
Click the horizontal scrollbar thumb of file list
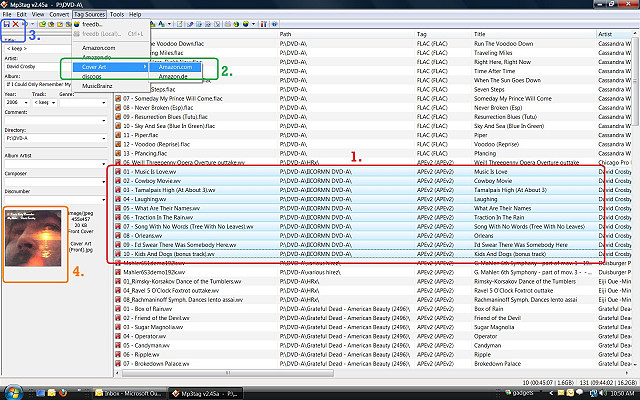227,373
